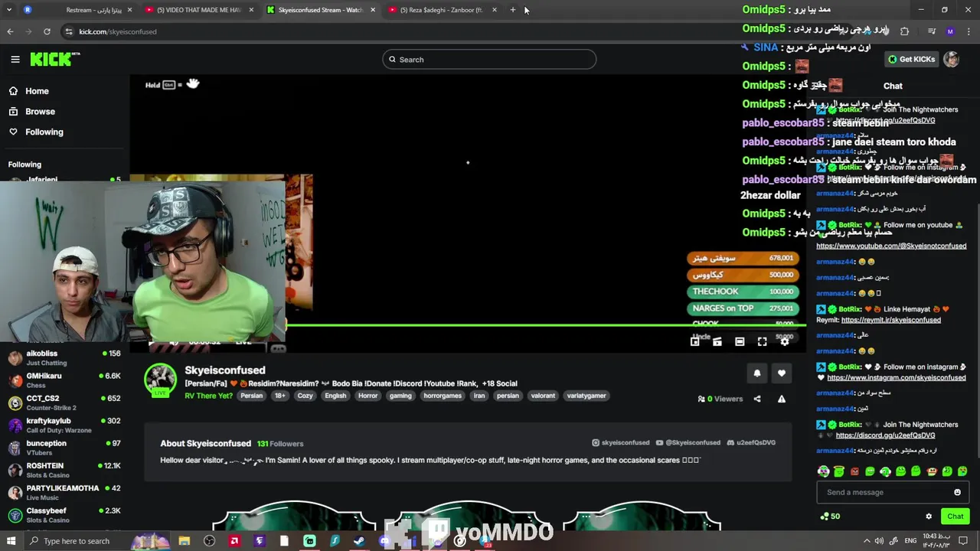
Task: Click the KICK logo
Action: [54, 59]
